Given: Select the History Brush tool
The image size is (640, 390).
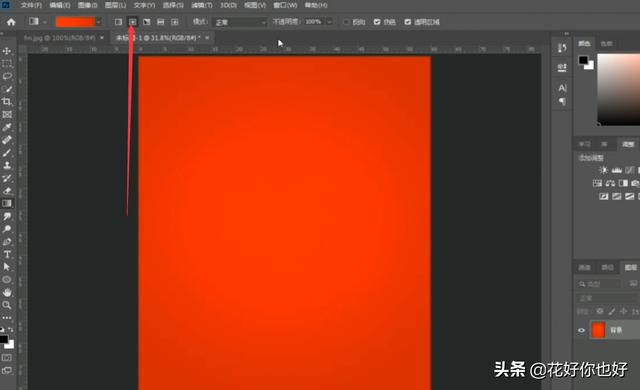Looking at the screenshot, I should point(7,178).
